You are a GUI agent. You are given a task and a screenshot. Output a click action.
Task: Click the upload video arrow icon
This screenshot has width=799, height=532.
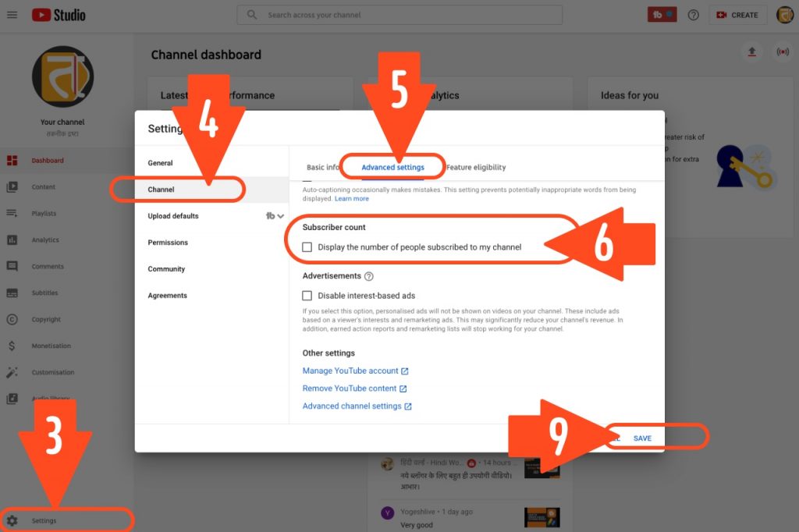point(751,51)
